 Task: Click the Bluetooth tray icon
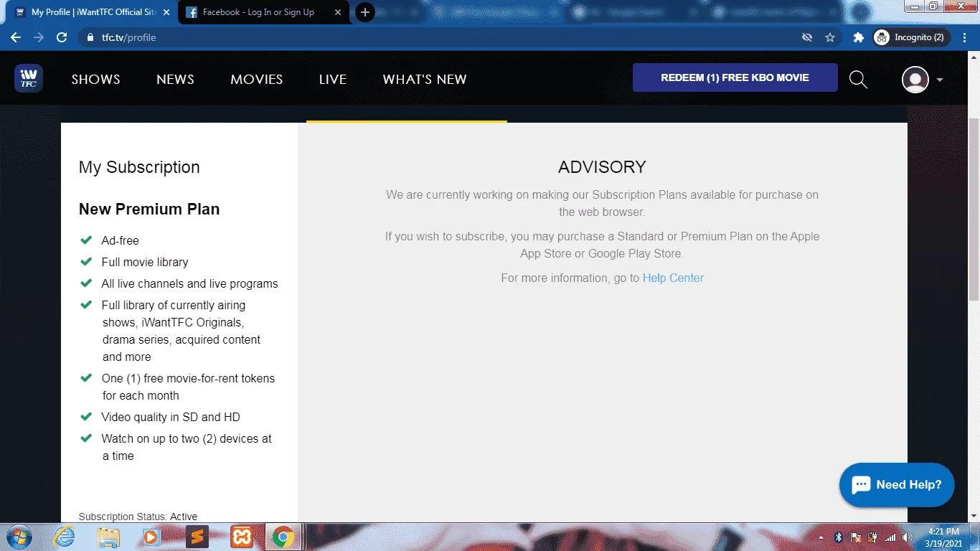tap(838, 537)
